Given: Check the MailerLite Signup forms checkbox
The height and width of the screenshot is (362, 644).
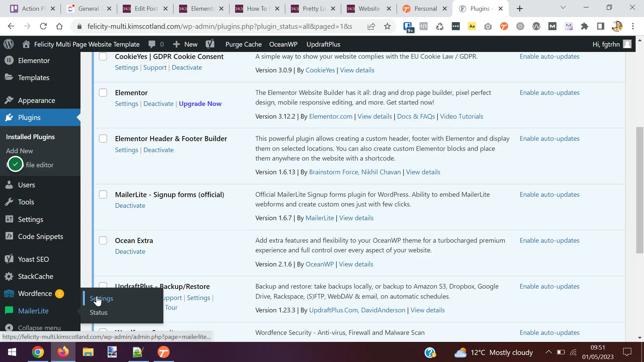Looking at the screenshot, I should (103, 194).
